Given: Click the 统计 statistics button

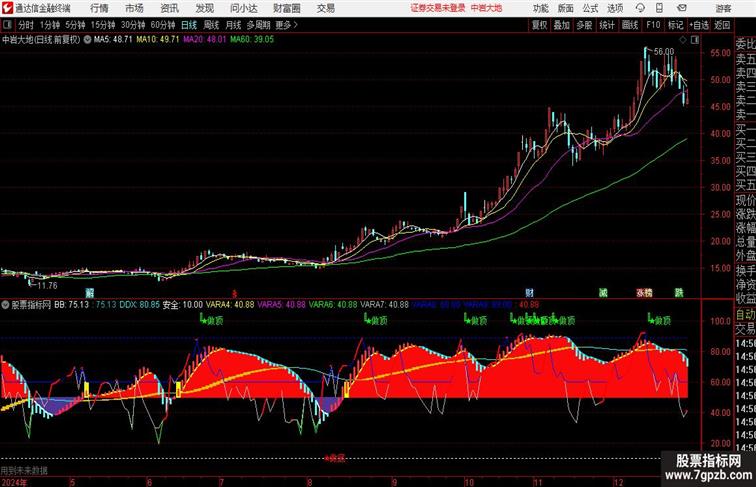Looking at the screenshot, I should [x=607, y=25].
